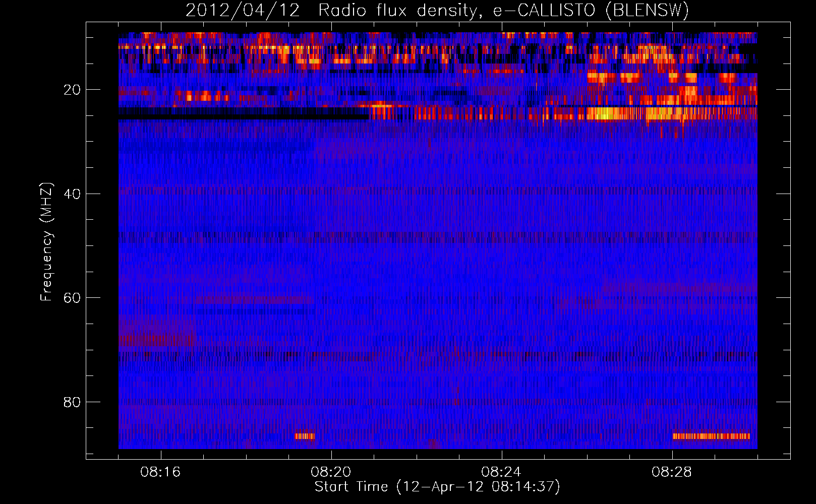Click the 'Frequency (MHZ)' axis label
Screen dimensions: 816x504
(46, 242)
